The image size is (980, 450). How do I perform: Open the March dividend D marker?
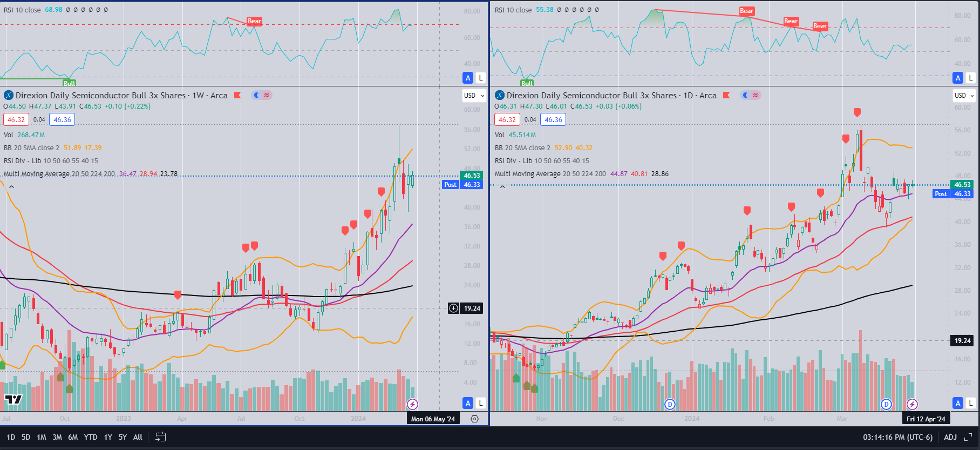coord(886,404)
